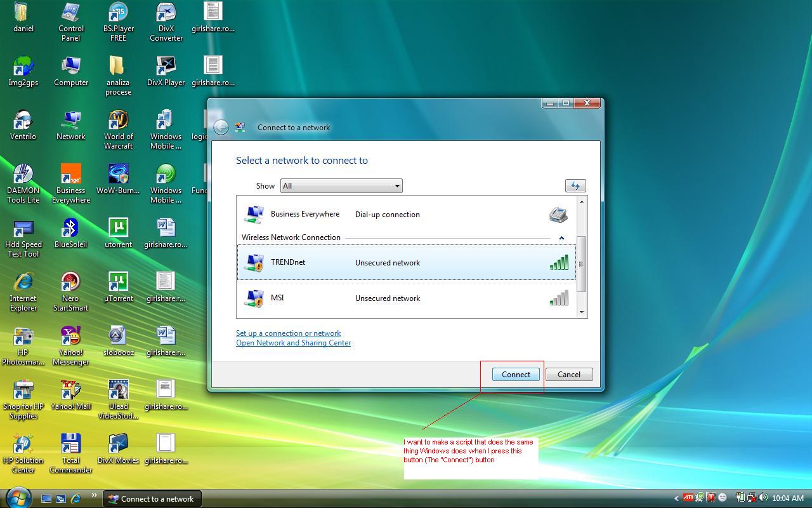Show hidden system tray icons arrow
This screenshot has width=812, height=508.
click(x=676, y=498)
